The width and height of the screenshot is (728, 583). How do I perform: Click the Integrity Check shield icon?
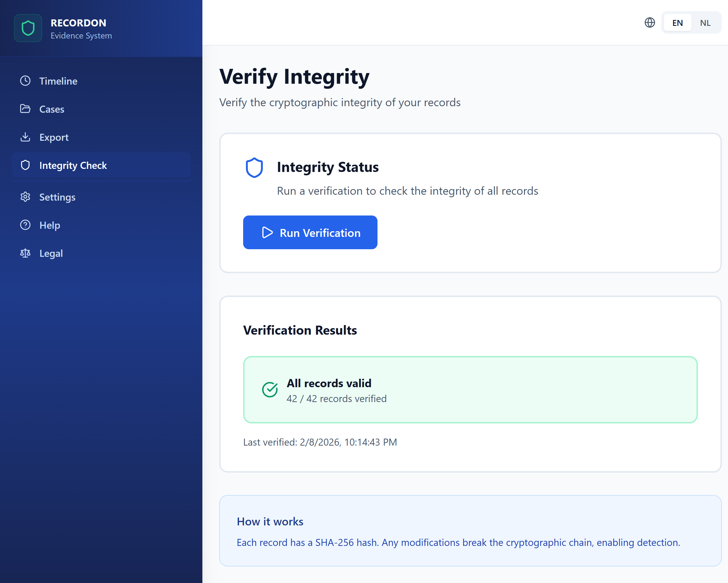click(x=25, y=165)
